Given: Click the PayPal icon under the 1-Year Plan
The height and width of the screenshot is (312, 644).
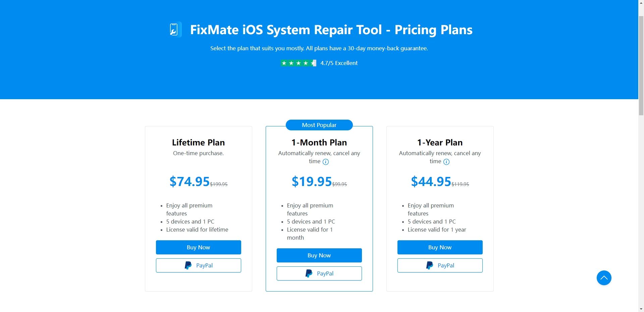Looking at the screenshot, I should (430, 265).
